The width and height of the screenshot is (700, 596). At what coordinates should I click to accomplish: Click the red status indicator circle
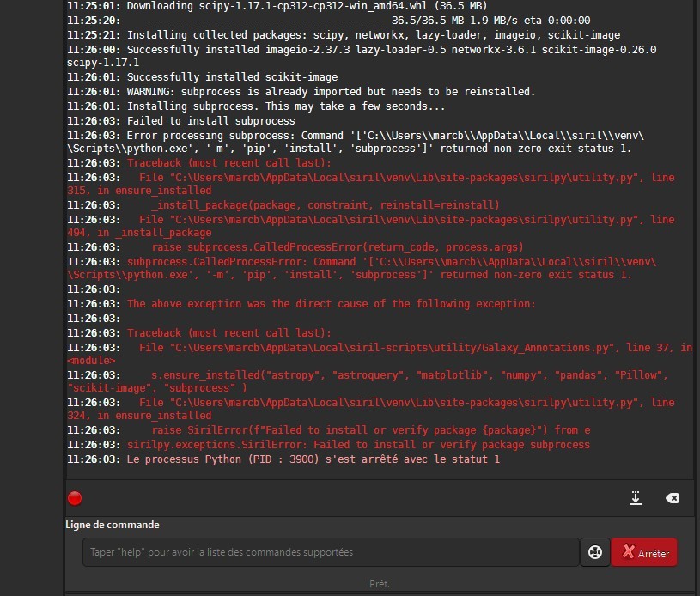point(75,498)
